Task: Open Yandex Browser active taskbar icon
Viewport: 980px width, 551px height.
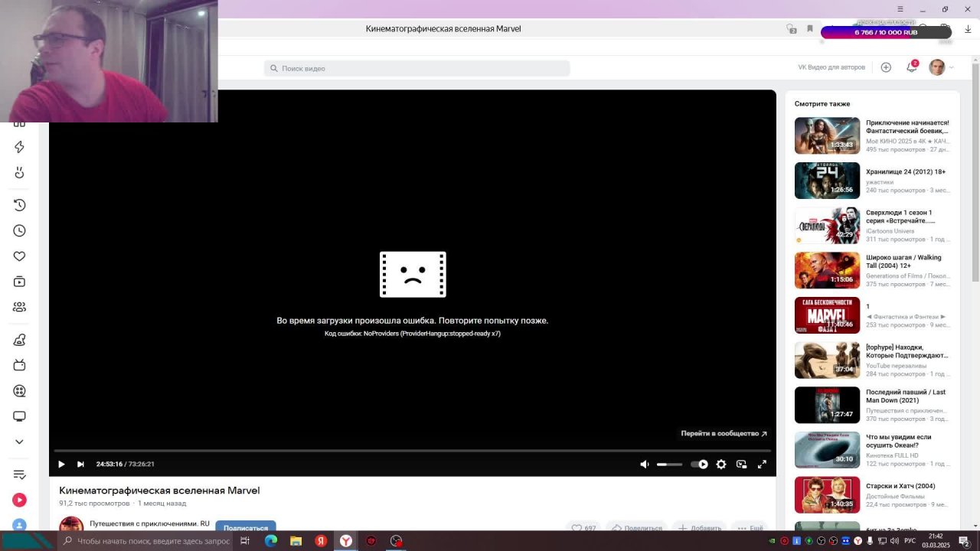Action: (x=346, y=541)
